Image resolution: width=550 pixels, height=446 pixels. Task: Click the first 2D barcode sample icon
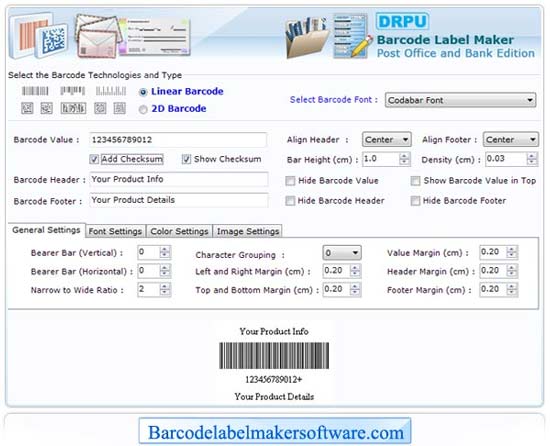tap(27, 108)
